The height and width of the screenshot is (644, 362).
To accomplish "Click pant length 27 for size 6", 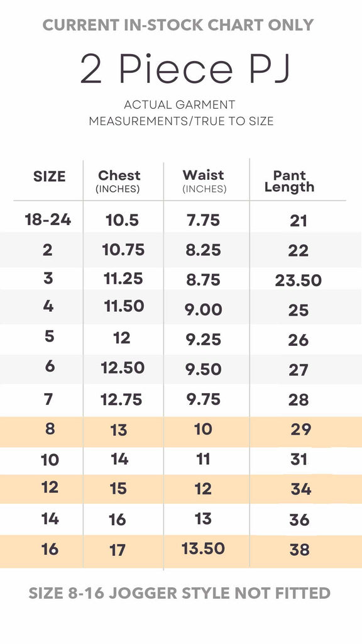I will 299,370.
